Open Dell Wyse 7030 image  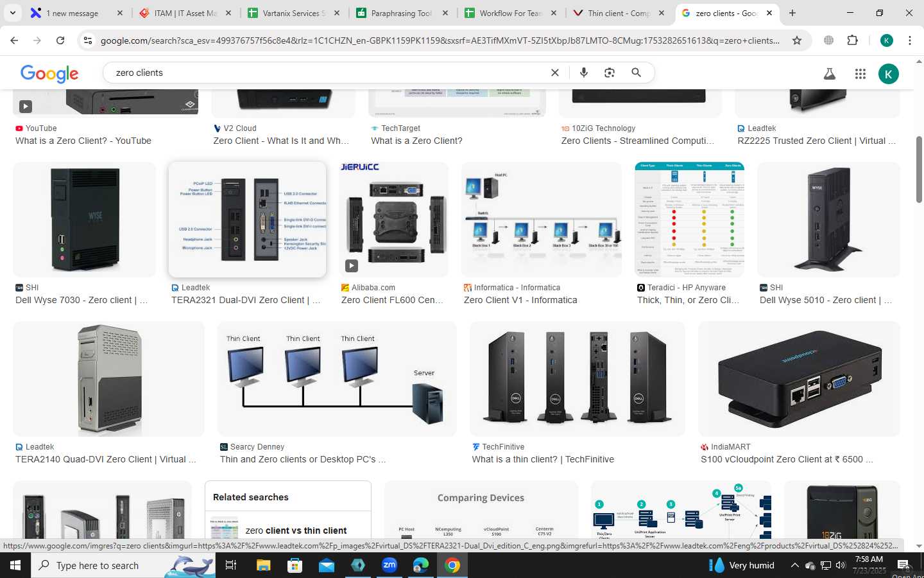coord(84,220)
